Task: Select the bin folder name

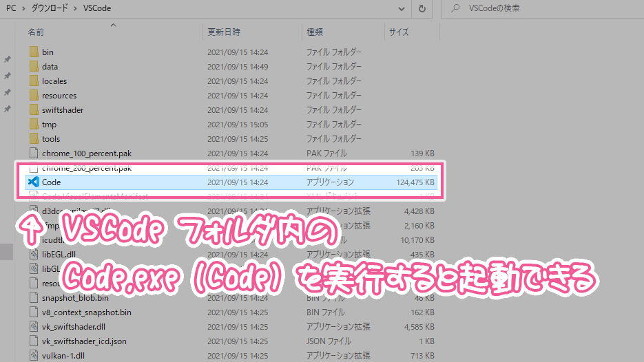Action: pyautogui.click(x=48, y=52)
